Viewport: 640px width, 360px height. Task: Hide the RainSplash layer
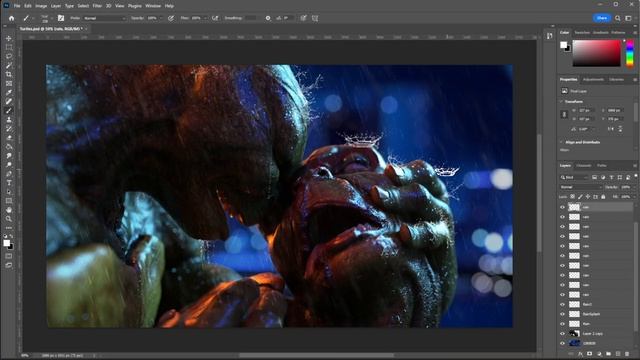[x=562, y=314]
